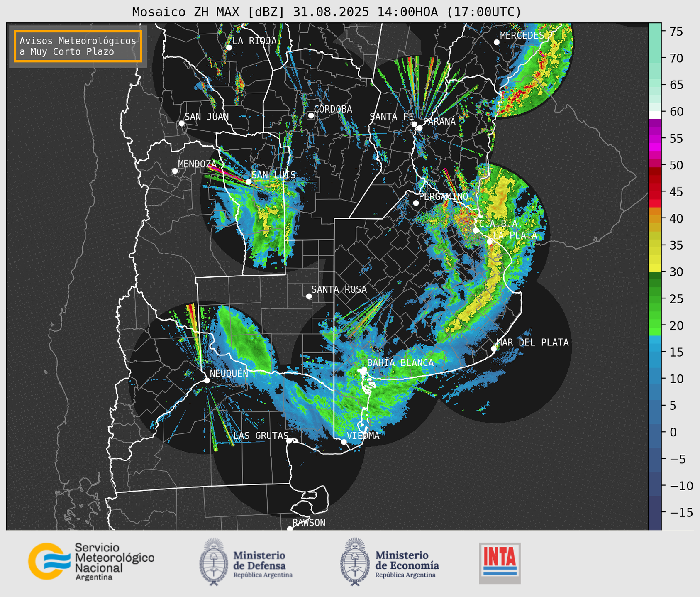The width and height of the screenshot is (700, 597).
Task: Click the INTA logo
Action: click(500, 563)
